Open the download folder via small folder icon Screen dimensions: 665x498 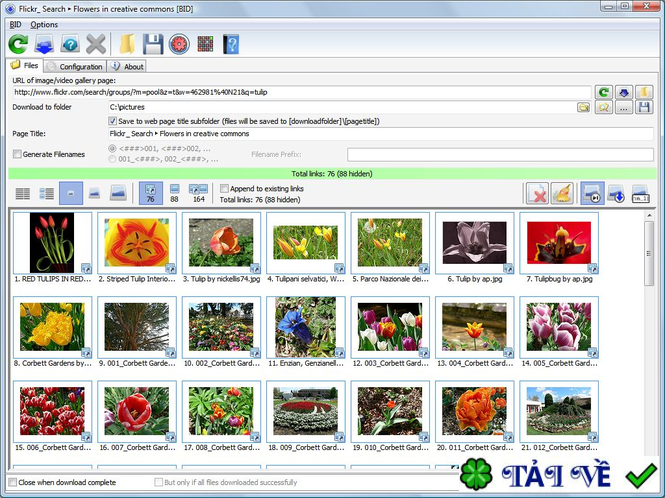584,107
